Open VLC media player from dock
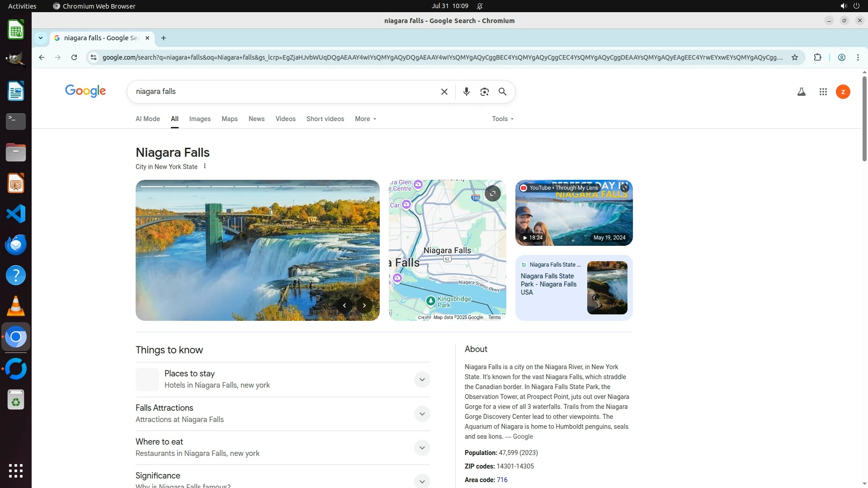This screenshot has width=868, height=488. pos(16,306)
